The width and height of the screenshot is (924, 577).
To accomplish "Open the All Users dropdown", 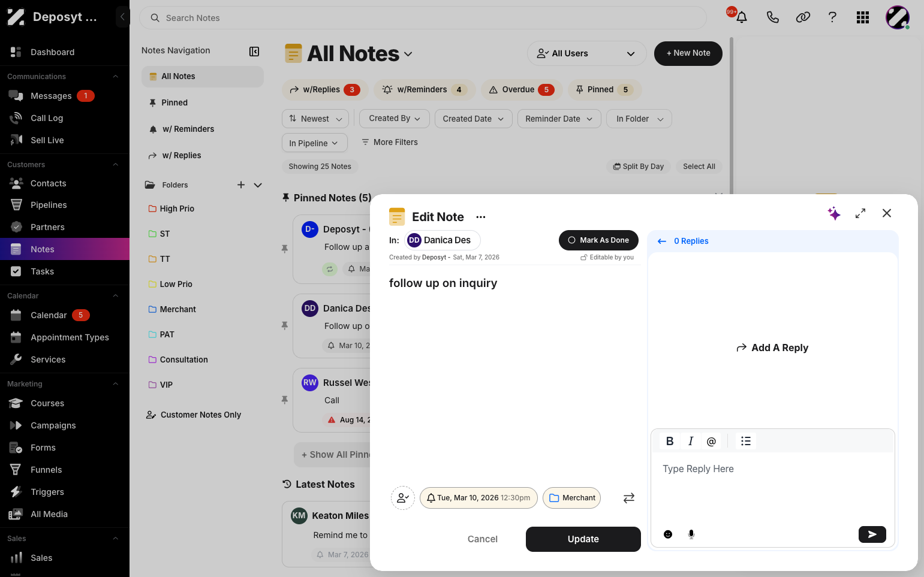I will 586,53.
